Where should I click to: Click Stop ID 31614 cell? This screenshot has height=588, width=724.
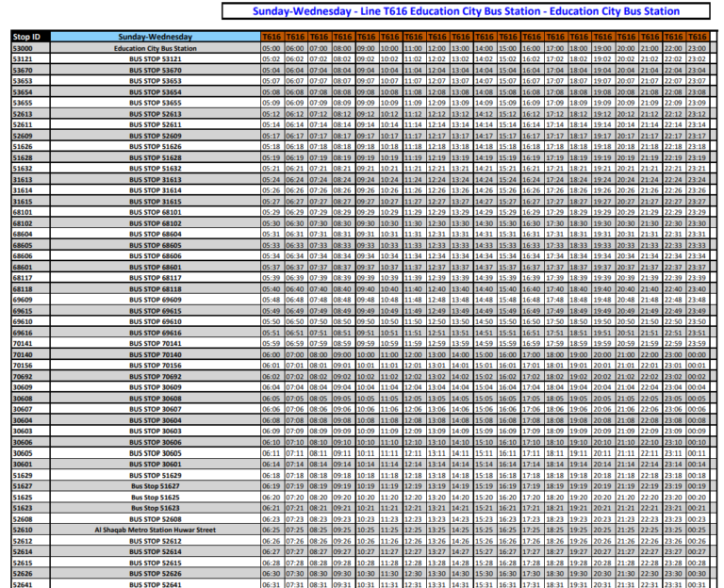pos(23,190)
